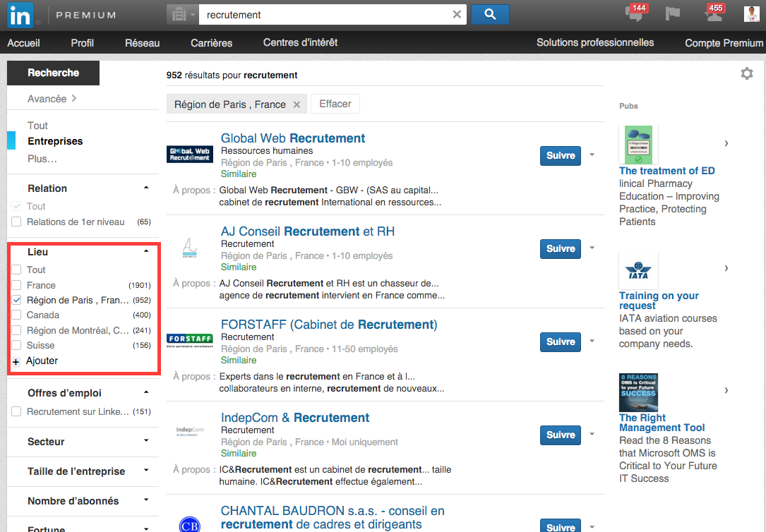Image resolution: width=766 pixels, height=532 pixels.
Task: Collapse the Lieu filter section
Action: click(145, 252)
